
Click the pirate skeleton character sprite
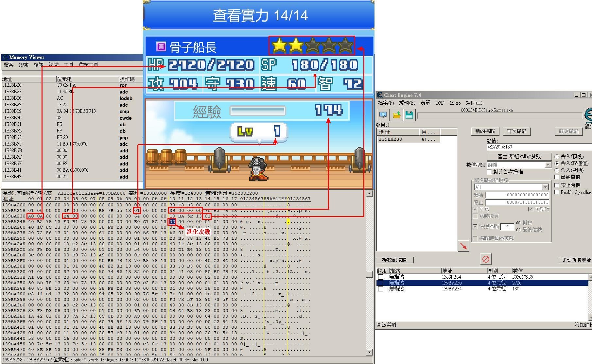pyautogui.click(x=258, y=168)
